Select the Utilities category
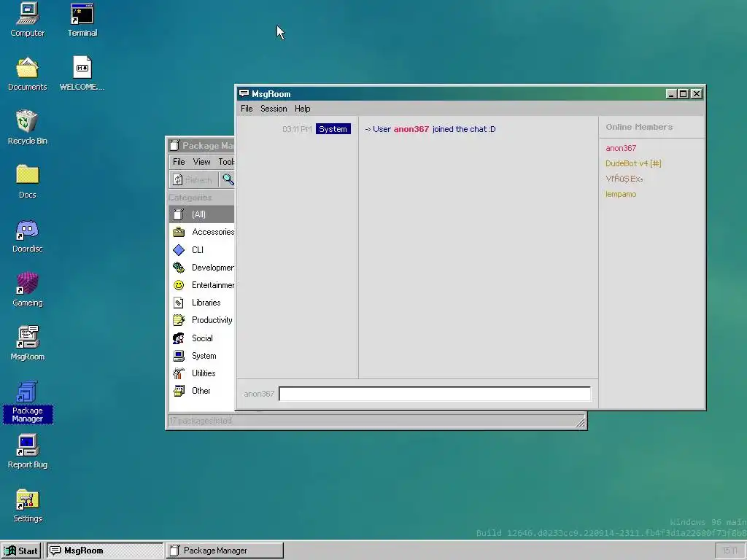This screenshot has width=747, height=560. pos(202,373)
